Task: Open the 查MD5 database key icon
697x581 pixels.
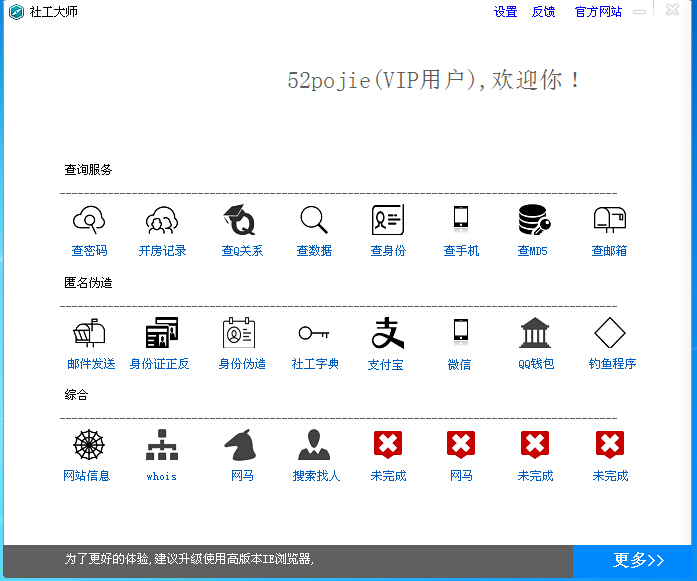Action: 534,220
